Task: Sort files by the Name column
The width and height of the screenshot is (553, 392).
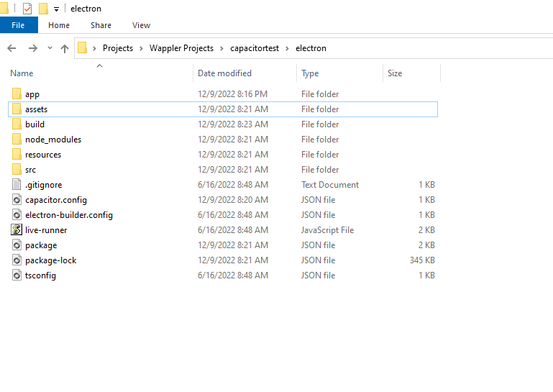Action: pos(22,73)
